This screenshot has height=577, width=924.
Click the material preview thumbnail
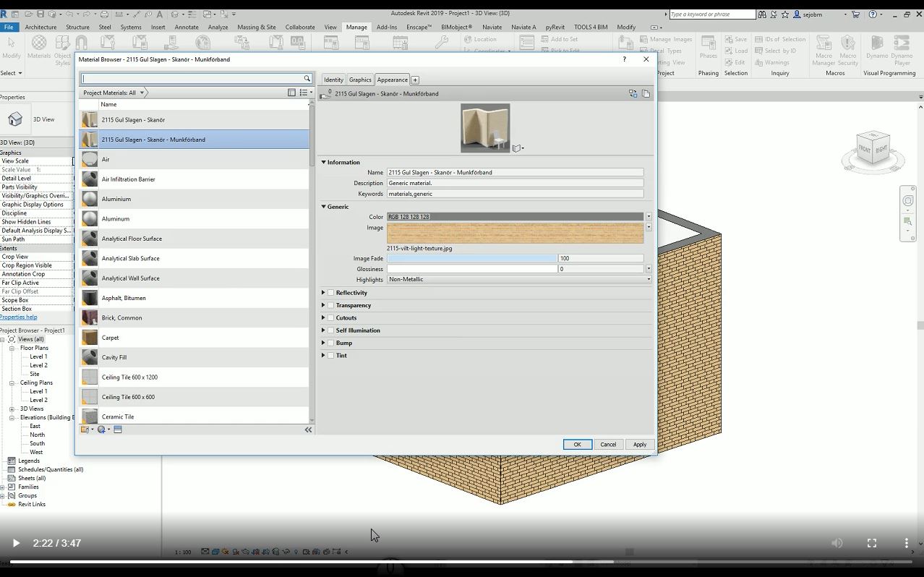[x=485, y=128]
